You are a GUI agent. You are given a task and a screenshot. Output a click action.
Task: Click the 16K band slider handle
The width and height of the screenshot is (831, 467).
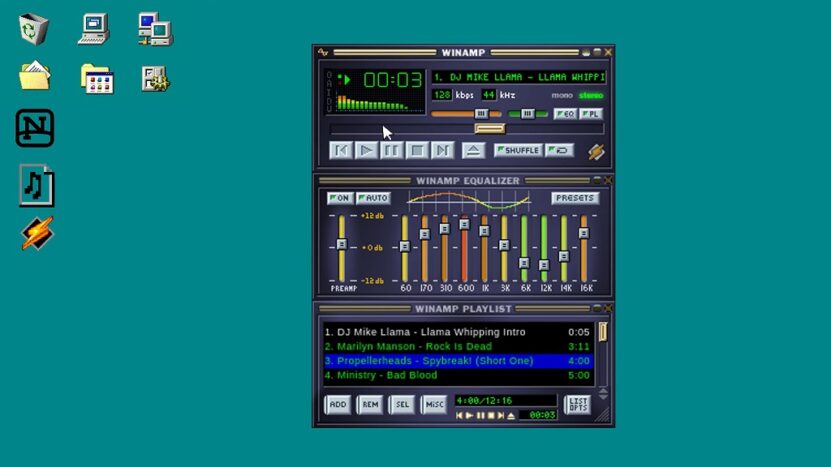[584, 233]
